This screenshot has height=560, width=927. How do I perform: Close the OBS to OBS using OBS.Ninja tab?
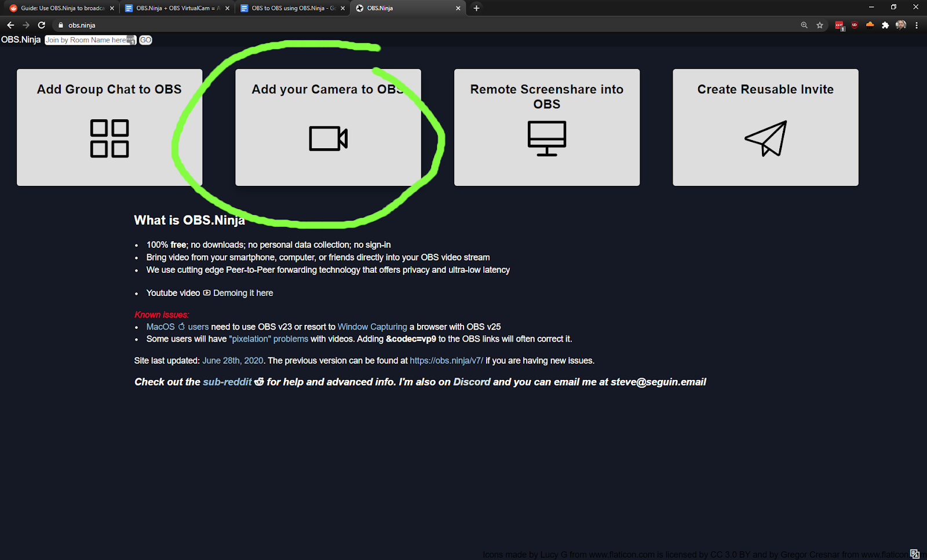[x=342, y=8]
